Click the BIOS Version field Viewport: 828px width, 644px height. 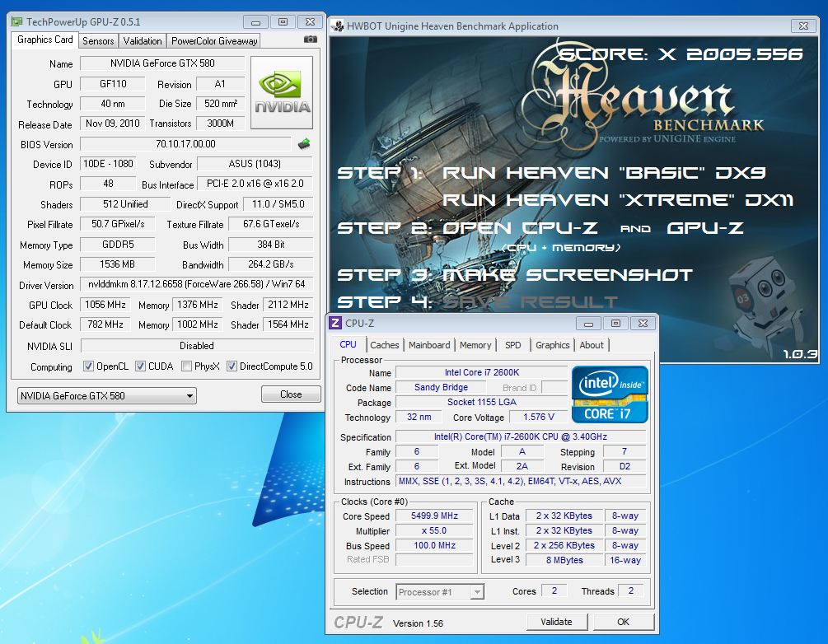(x=185, y=144)
